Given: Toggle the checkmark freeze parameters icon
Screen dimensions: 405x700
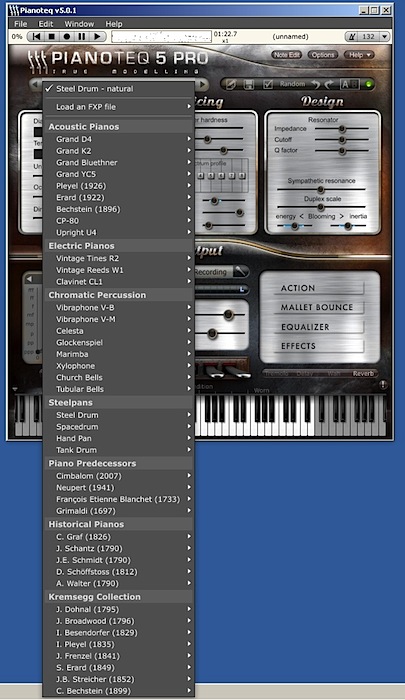Looking at the screenshot, I should (x=268, y=84).
